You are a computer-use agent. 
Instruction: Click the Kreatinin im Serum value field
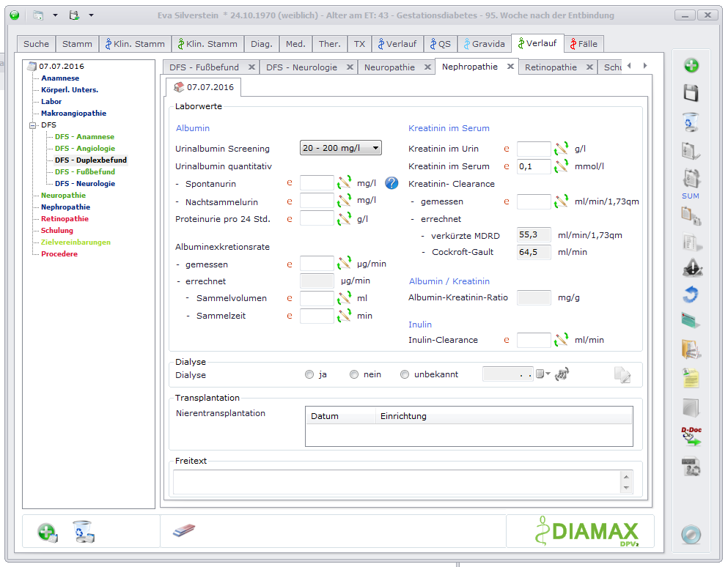(x=534, y=166)
